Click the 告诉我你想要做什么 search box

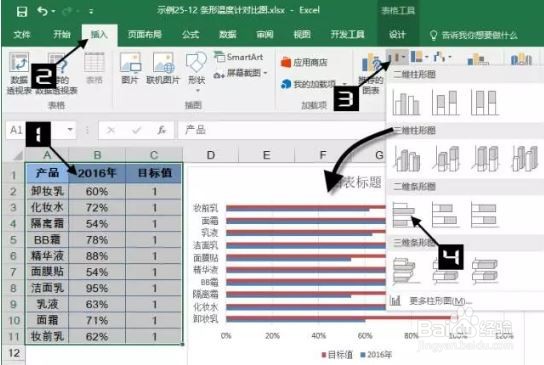coord(474,35)
